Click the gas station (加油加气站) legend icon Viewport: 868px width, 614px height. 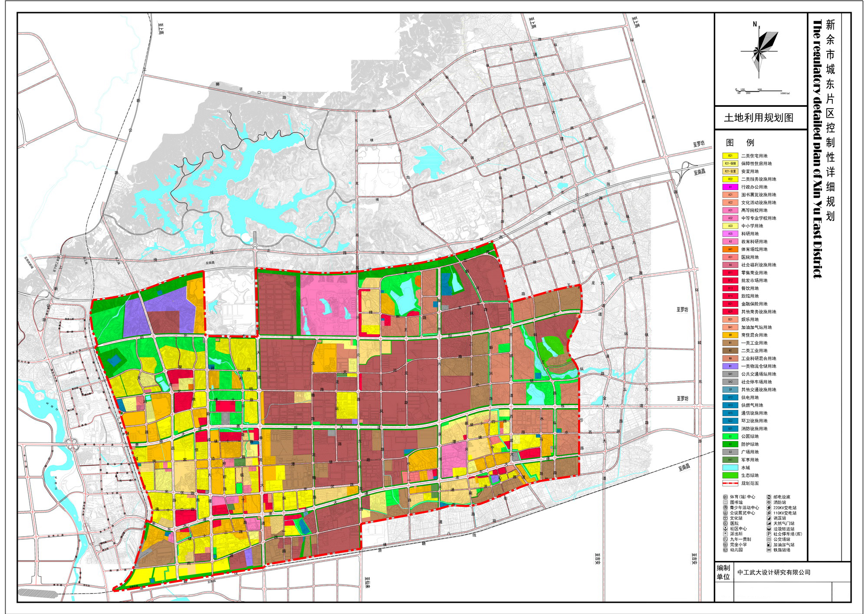pos(769,545)
